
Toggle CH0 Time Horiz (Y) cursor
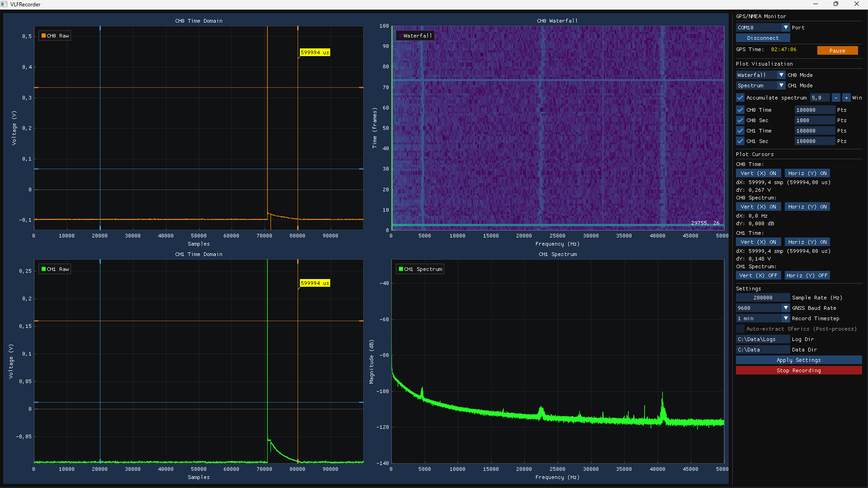pos(807,173)
